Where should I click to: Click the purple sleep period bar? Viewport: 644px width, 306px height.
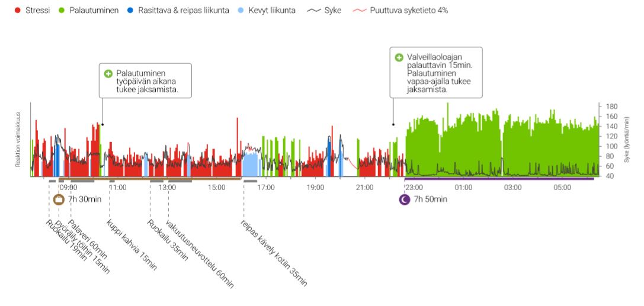pos(499,179)
